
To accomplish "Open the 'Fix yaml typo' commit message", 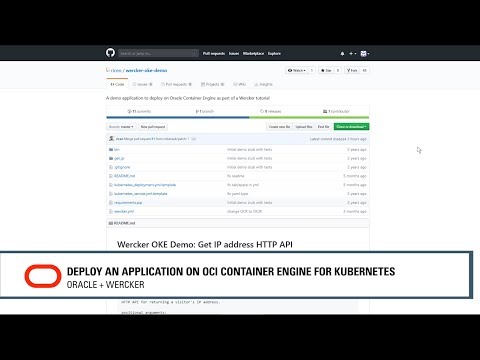I will (x=238, y=194).
